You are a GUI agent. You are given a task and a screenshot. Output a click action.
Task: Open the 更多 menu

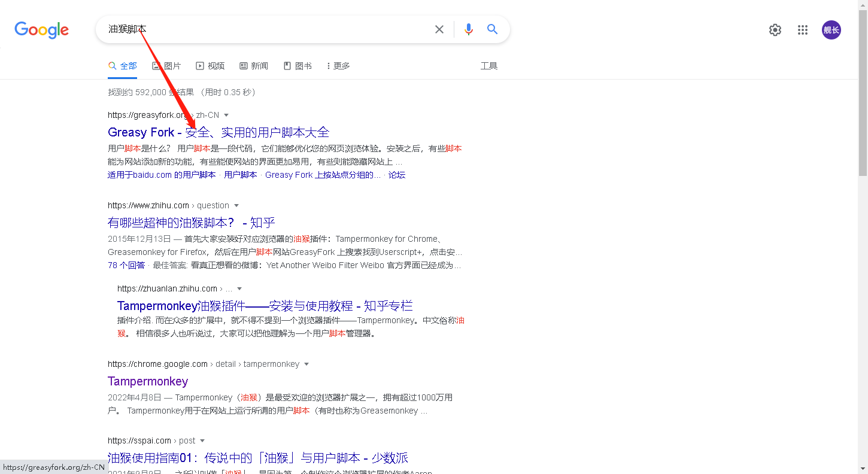click(x=338, y=66)
